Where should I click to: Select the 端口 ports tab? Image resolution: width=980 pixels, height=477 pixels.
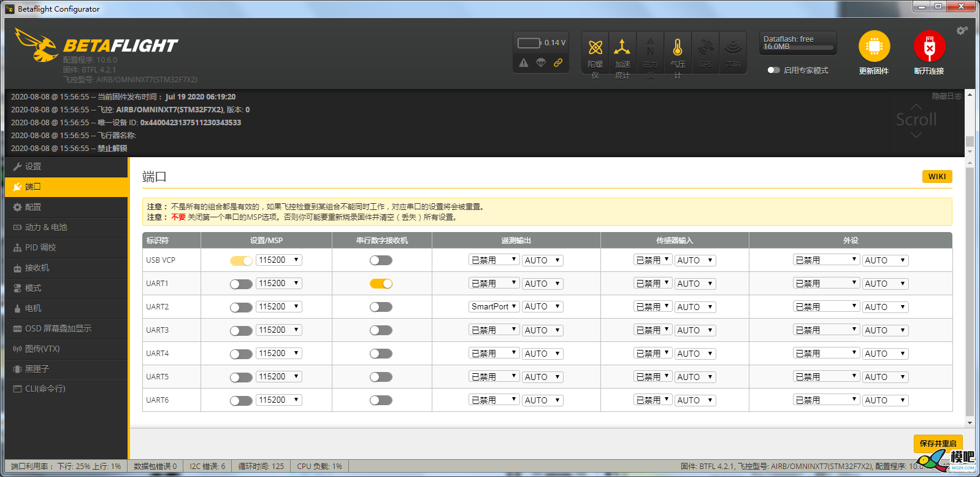click(x=66, y=187)
